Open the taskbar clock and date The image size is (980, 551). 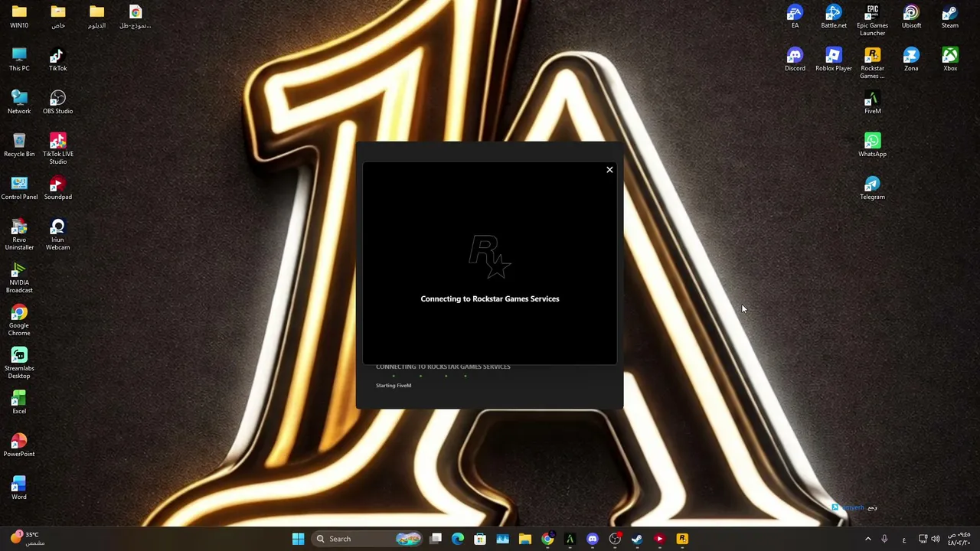point(959,539)
